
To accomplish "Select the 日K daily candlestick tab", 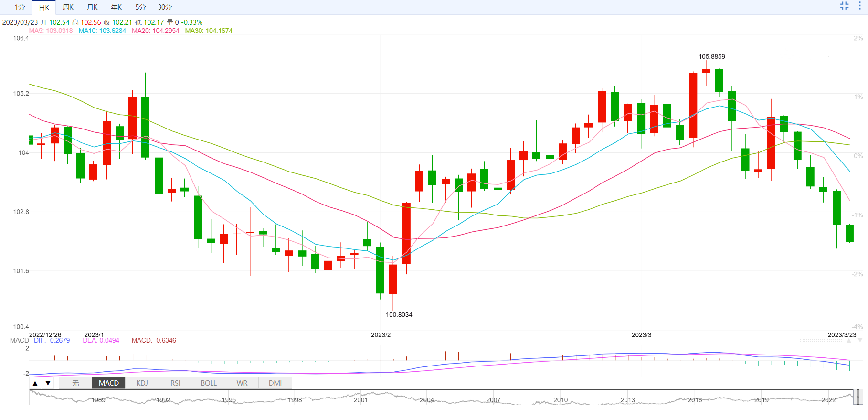I will [x=44, y=7].
